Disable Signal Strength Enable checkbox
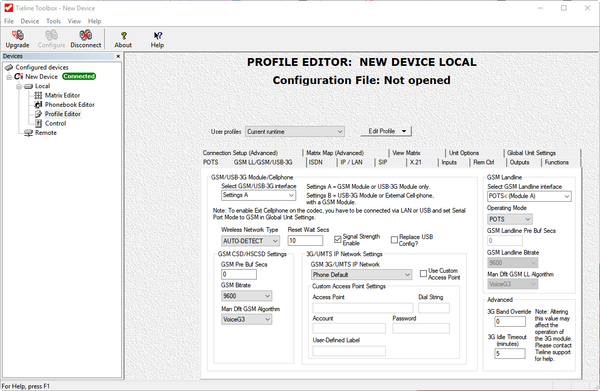The image size is (600, 391). pos(338,239)
